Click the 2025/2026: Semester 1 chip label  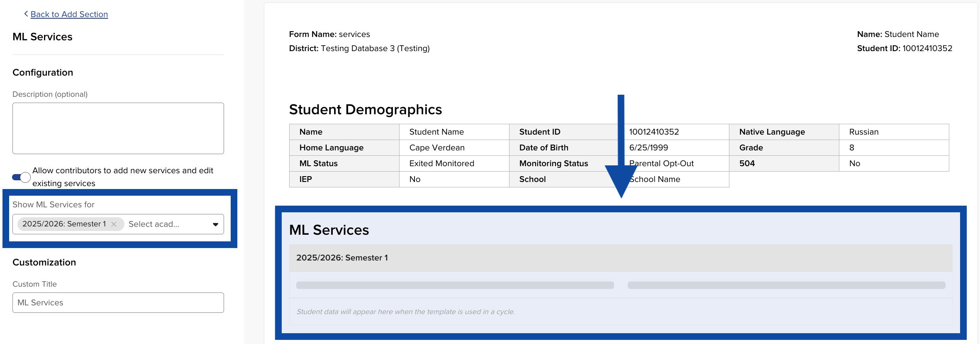[x=64, y=224]
